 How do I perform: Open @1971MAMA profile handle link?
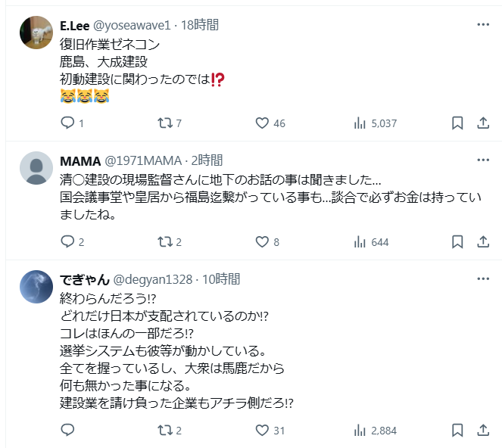pos(142,160)
